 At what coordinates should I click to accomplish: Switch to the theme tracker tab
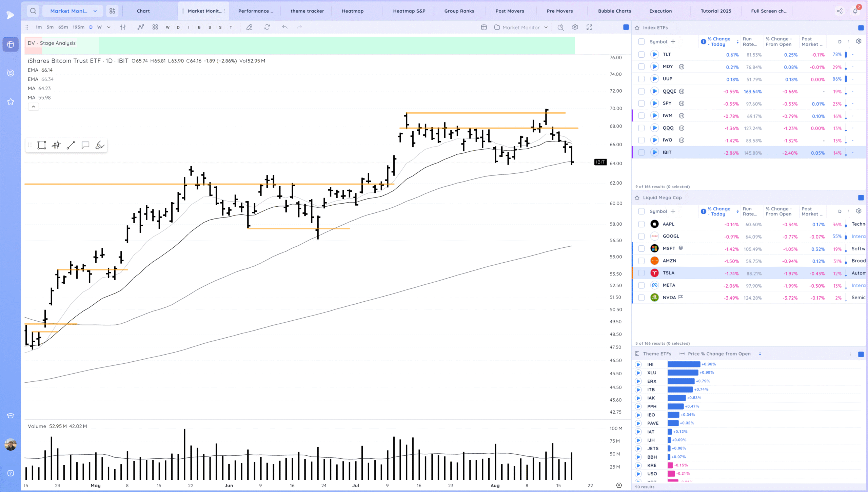point(307,11)
